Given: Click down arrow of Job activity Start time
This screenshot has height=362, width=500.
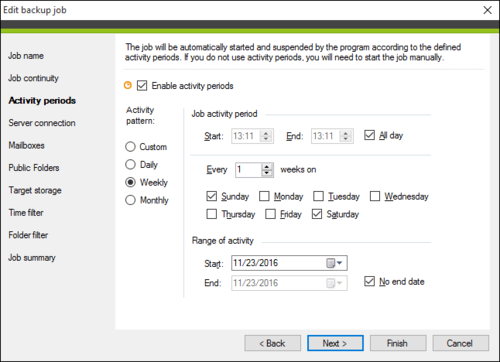Looking at the screenshot, I should (266, 139).
